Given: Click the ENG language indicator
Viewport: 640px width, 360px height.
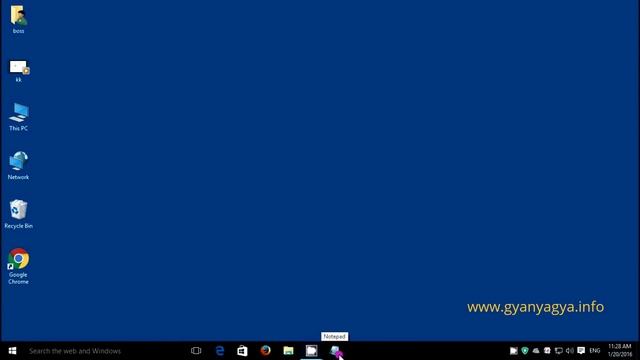Looking at the screenshot, I should (x=595, y=351).
